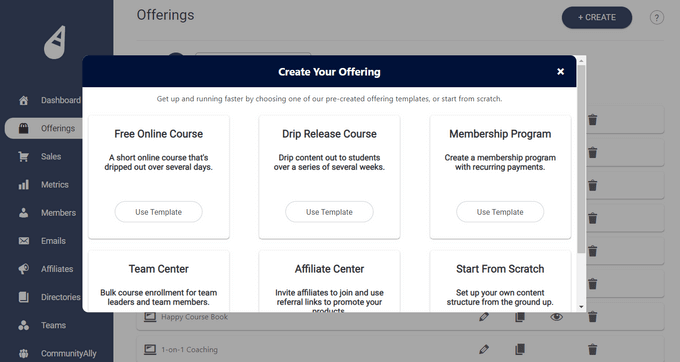Open Metrics in the sidebar
Viewport: 680px width, 362px height.
click(x=55, y=185)
